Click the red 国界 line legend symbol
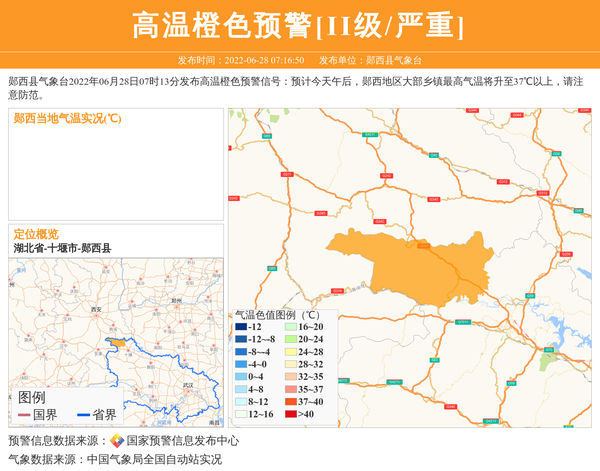Image resolution: width=600 pixels, height=471 pixels. coord(25,415)
